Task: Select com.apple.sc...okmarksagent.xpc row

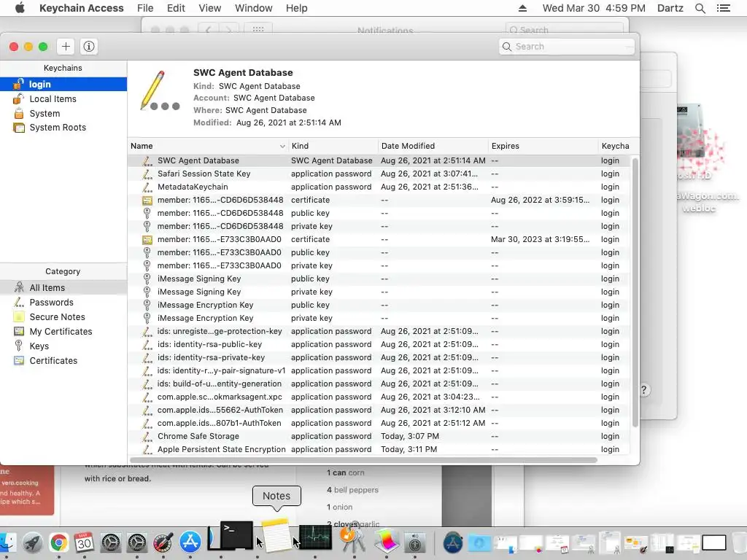Action: tap(379, 397)
